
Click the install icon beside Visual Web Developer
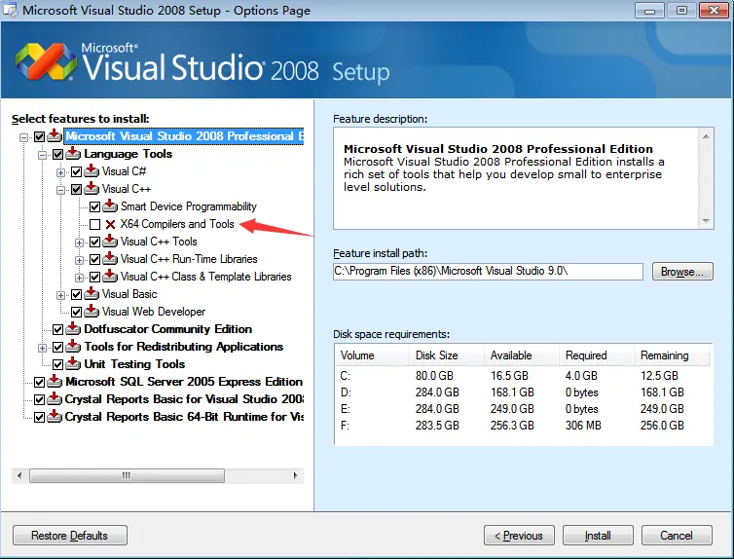tap(92, 312)
